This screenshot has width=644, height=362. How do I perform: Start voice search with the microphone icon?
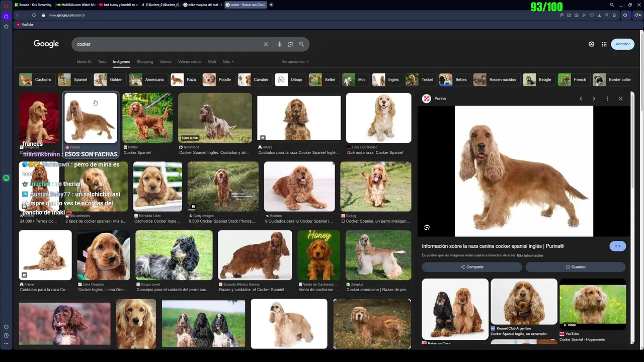point(279,44)
